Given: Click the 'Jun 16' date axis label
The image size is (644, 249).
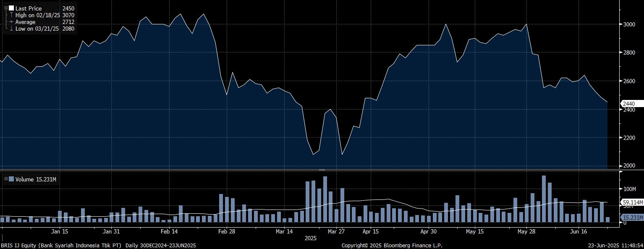Looking at the screenshot, I should coord(579,231).
